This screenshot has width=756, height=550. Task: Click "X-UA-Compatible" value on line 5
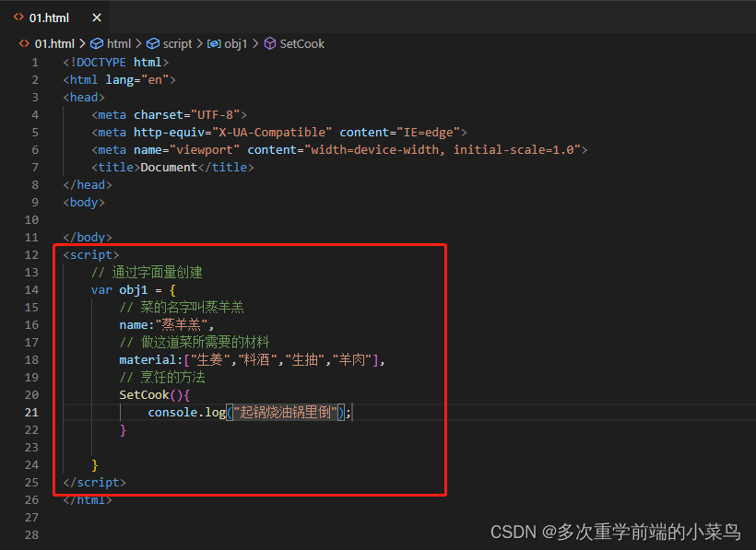coord(272,133)
